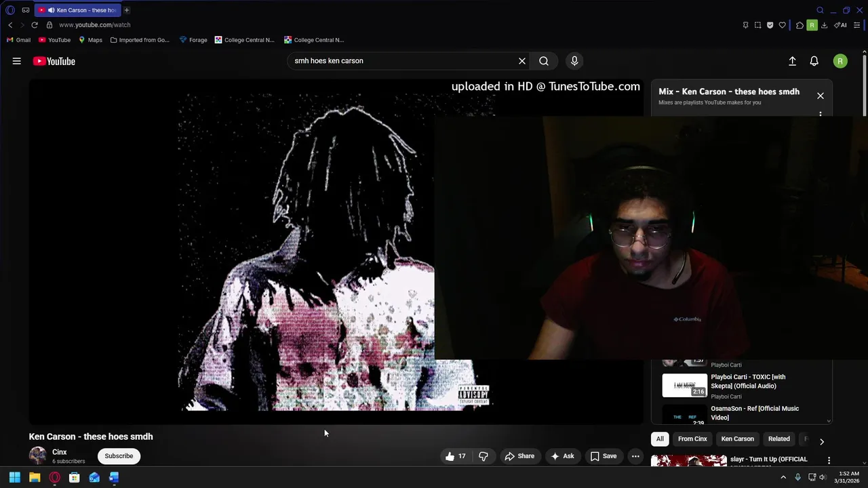868x488 pixels.
Task: Close the Mix playlist panel
Action: tap(821, 96)
